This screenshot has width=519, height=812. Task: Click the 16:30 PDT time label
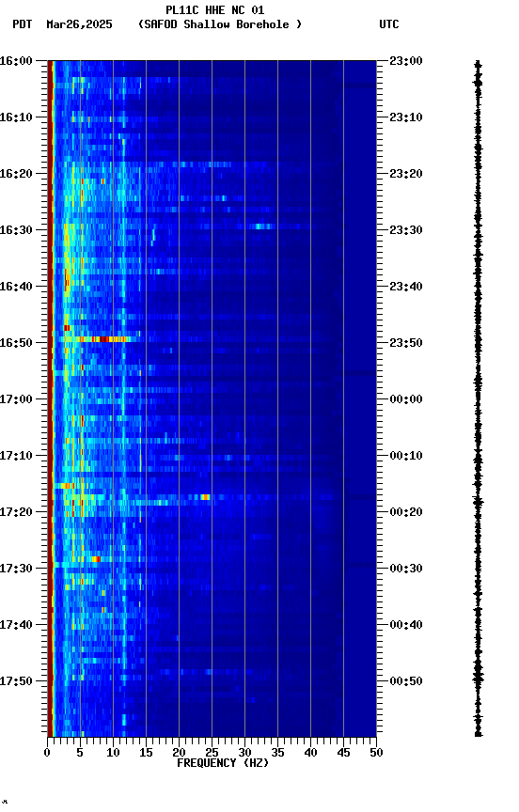pyautogui.click(x=16, y=230)
